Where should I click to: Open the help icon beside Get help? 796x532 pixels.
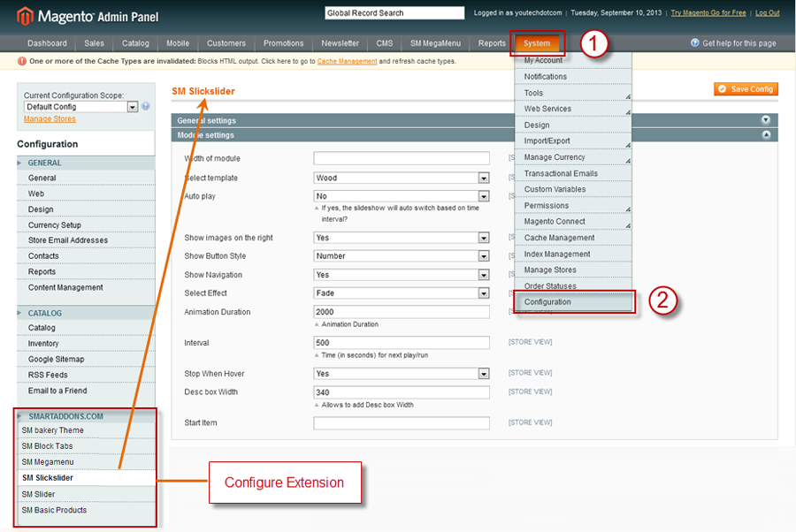695,43
